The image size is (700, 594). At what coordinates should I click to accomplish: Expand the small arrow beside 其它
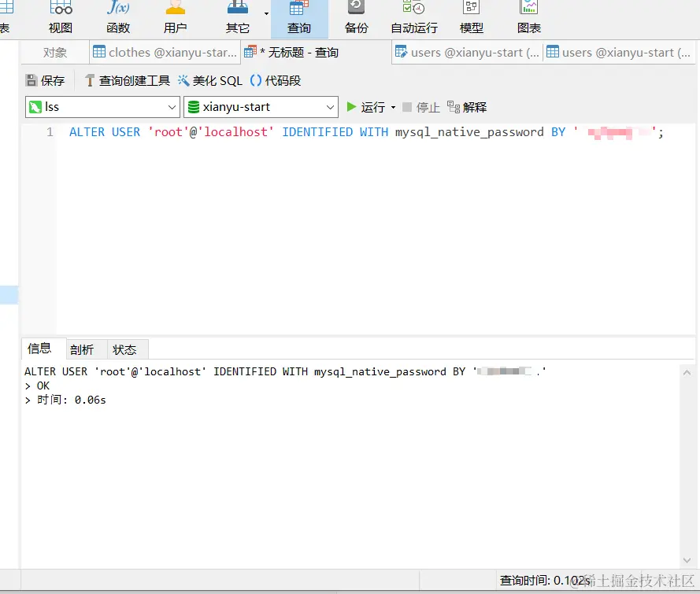(266, 14)
